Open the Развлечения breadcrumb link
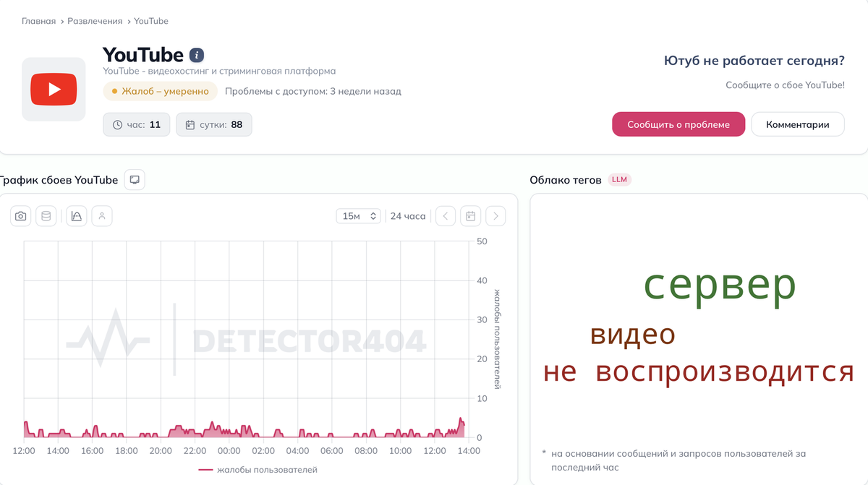Viewport: 868px width, 485px height. tap(95, 21)
